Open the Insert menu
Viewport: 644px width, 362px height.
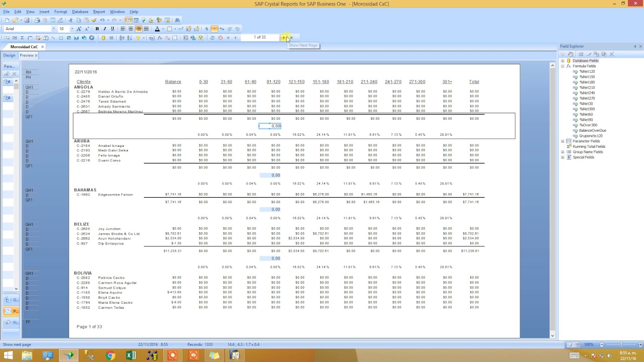click(44, 12)
